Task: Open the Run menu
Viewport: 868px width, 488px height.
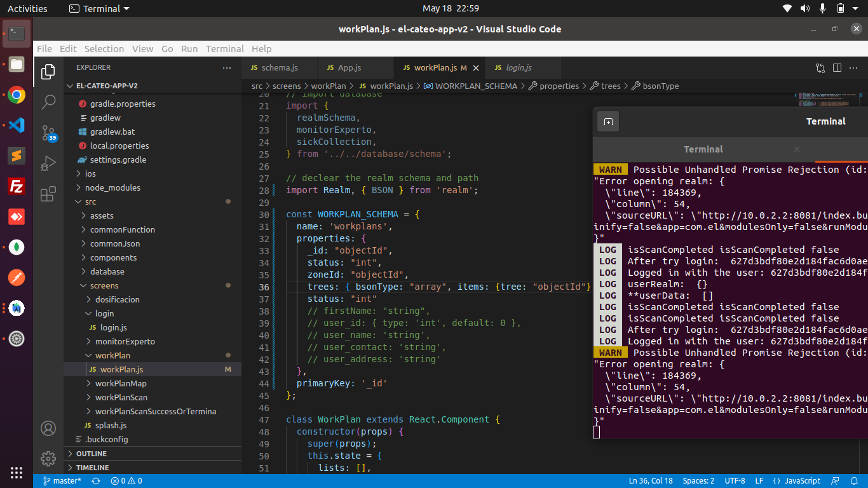Action: [189, 49]
